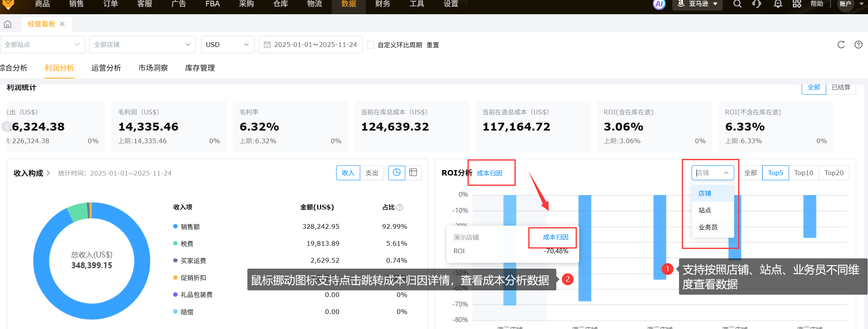Open 成本归因 link in the chart tooltip
The height and width of the screenshot is (329, 868).
point(556,237)
